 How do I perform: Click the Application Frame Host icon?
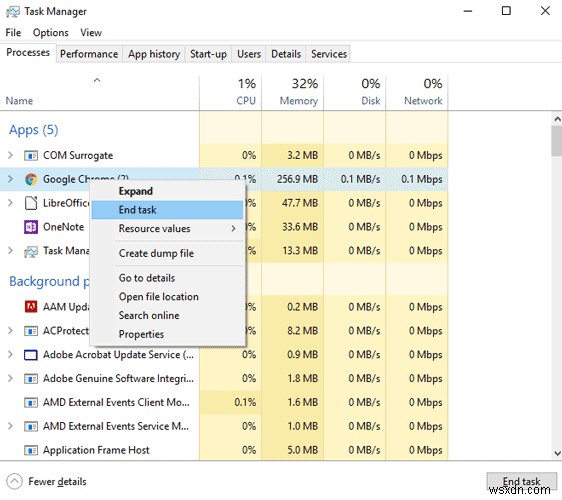pos(31,450)
